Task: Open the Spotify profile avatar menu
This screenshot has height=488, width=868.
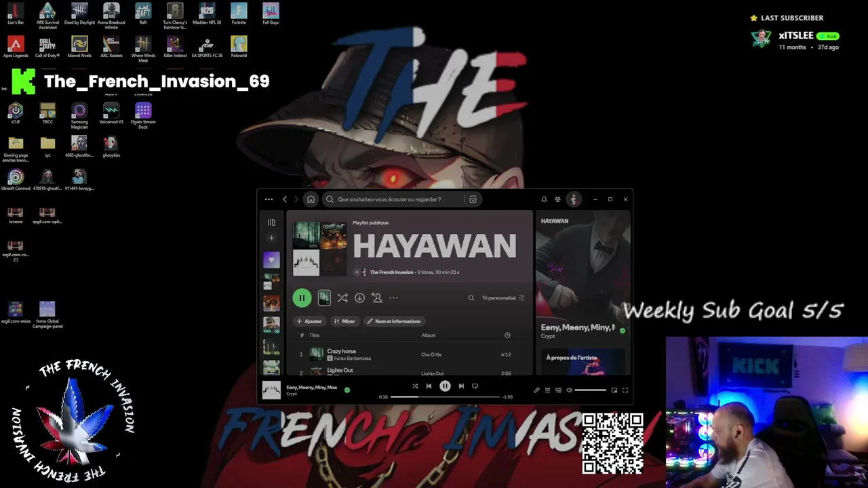Action: 574,199
